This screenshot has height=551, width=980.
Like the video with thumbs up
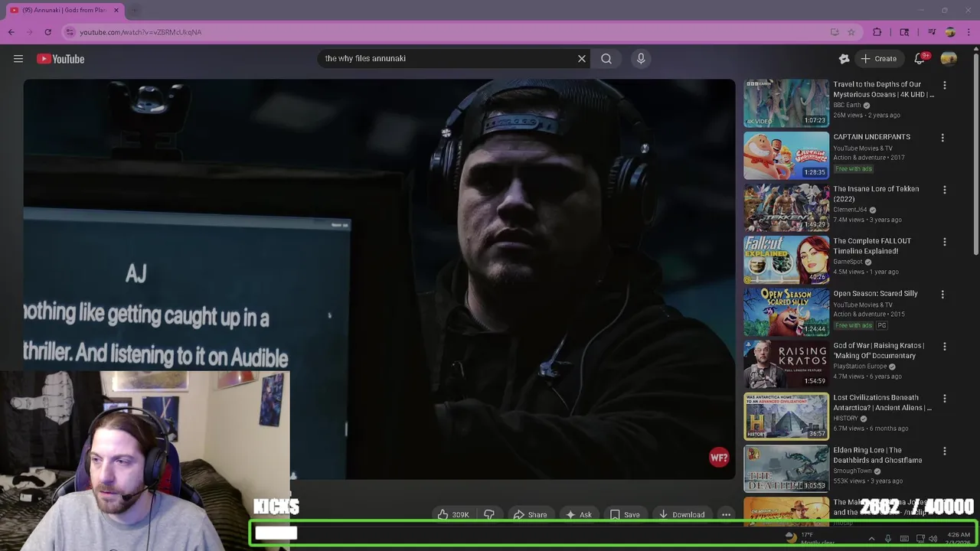click(x=452, y=514)
